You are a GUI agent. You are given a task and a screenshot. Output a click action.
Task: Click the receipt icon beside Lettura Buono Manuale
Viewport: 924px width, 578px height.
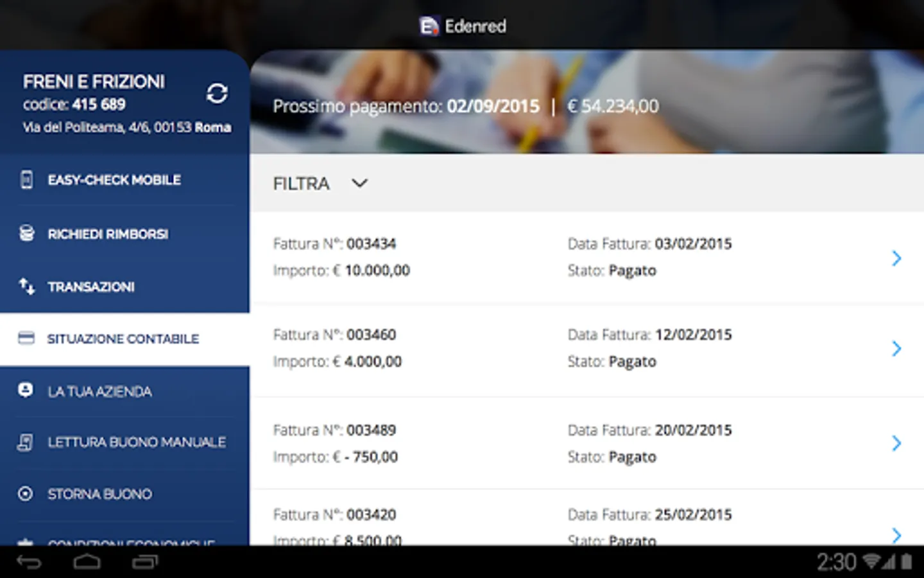point(26,442)
